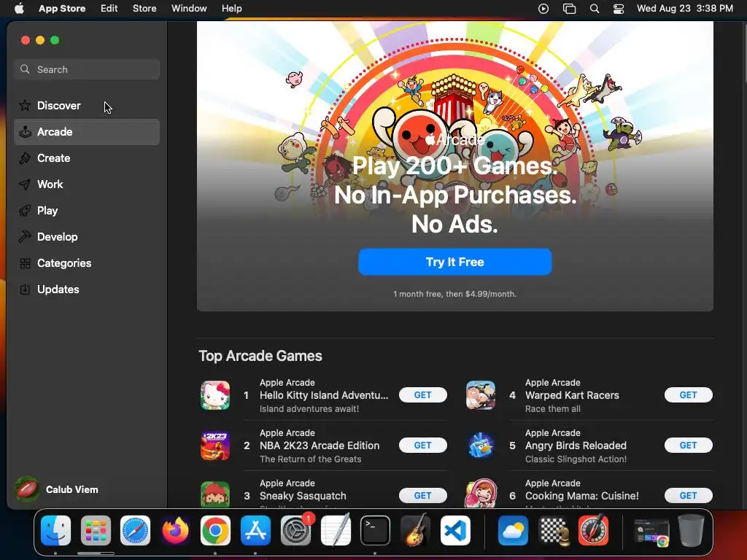Click Calub Viem account avatar
This screenshot has height=560, width=747.
[27, 489]
